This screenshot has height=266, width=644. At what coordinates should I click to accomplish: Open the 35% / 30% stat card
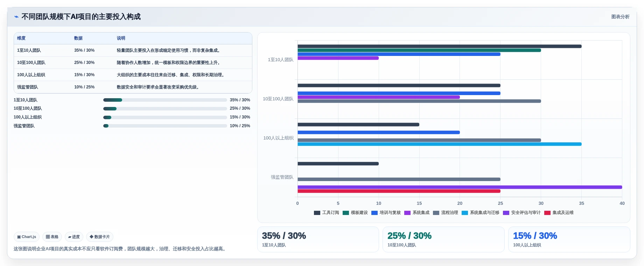(x=318, y=239)
